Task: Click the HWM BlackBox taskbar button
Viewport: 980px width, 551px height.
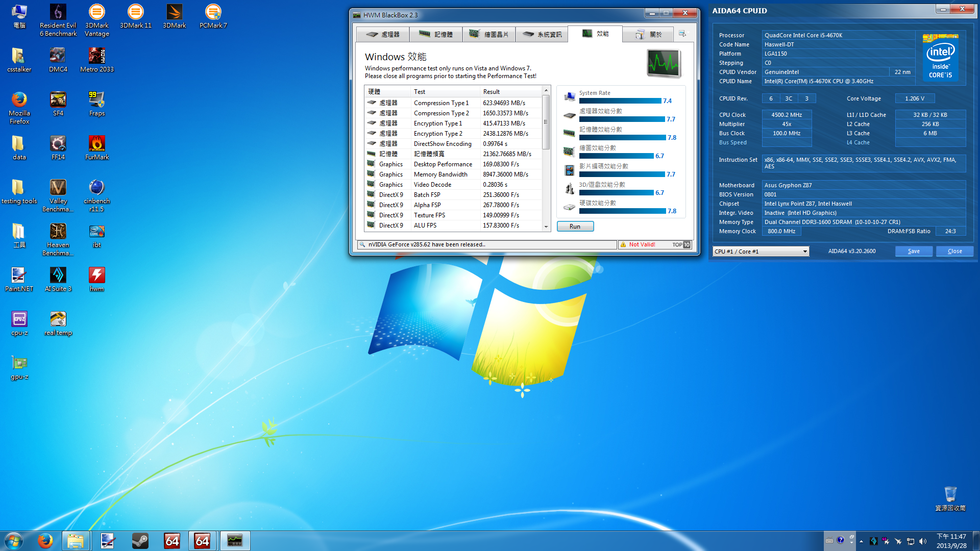Action: click(235, 541)
